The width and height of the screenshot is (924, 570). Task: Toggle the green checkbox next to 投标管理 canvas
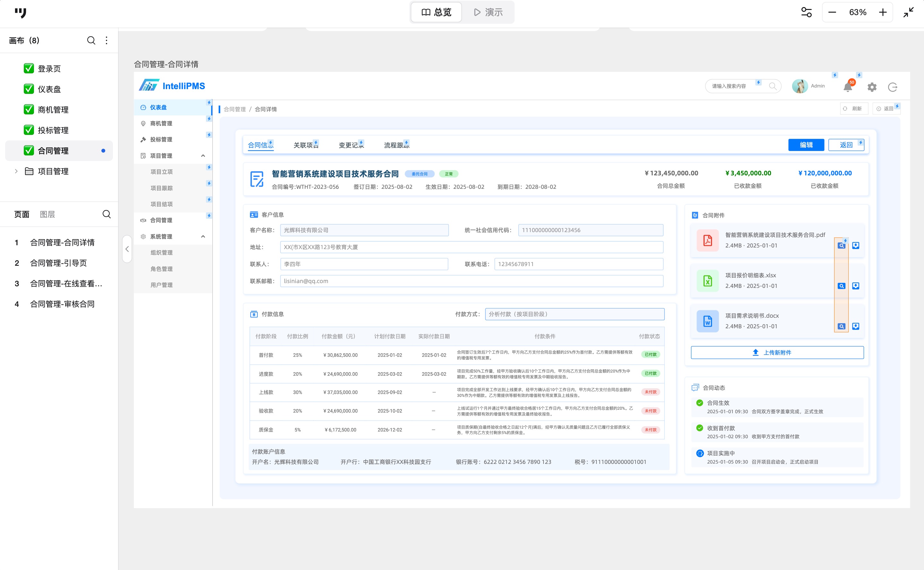coord(29,130)
